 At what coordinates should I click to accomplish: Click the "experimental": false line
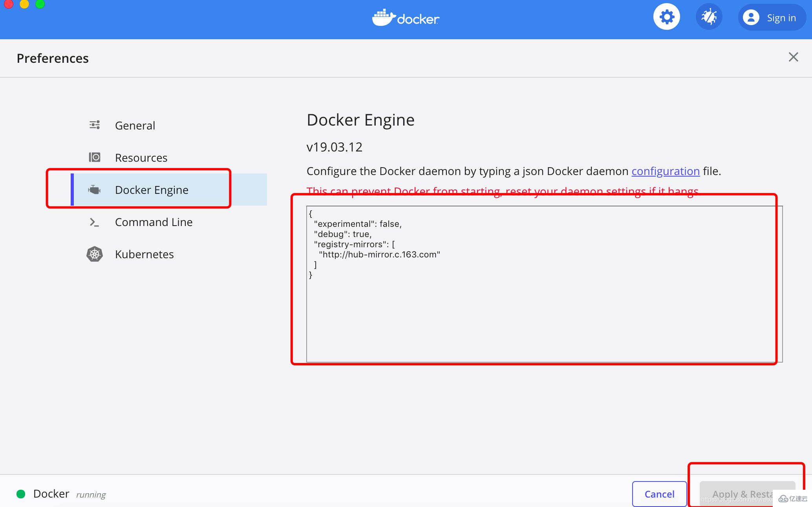357,224
